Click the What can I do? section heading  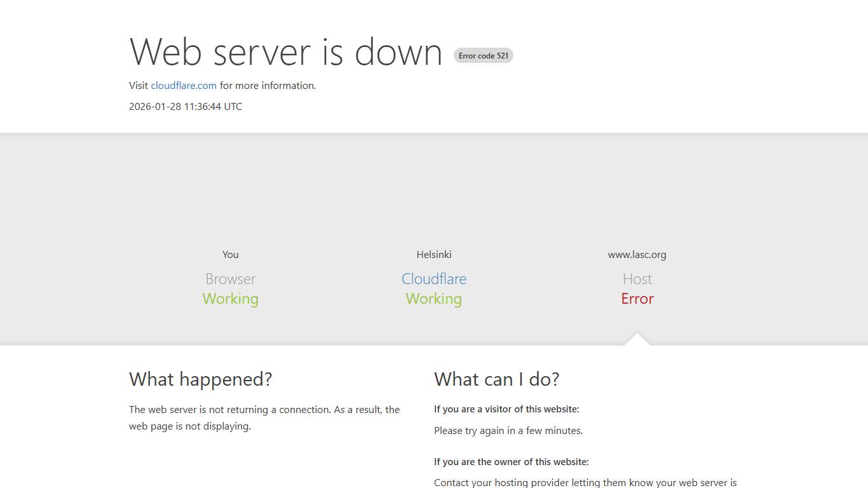click(x=497, y=379)
